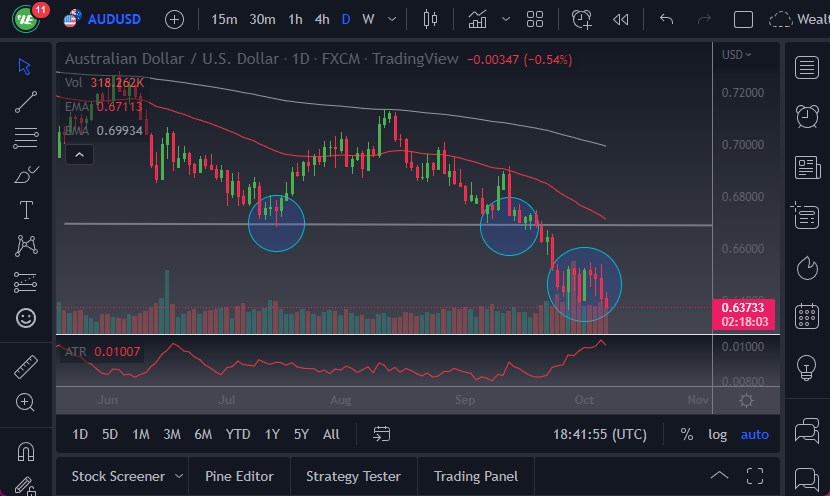Click the bar replay rewind icon
Viewport: 830px width, 496px height.
point(620,19)
